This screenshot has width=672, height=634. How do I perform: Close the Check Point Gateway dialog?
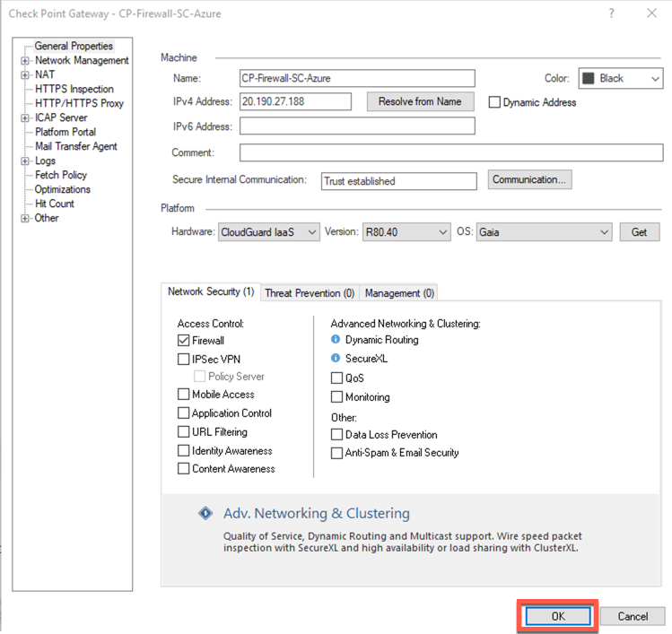pyautogui.click(x=652, y=13)
